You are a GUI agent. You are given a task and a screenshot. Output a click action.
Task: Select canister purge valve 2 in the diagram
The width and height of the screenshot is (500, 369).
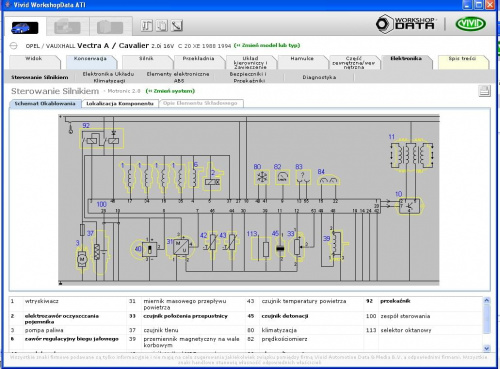coord(213,177)
